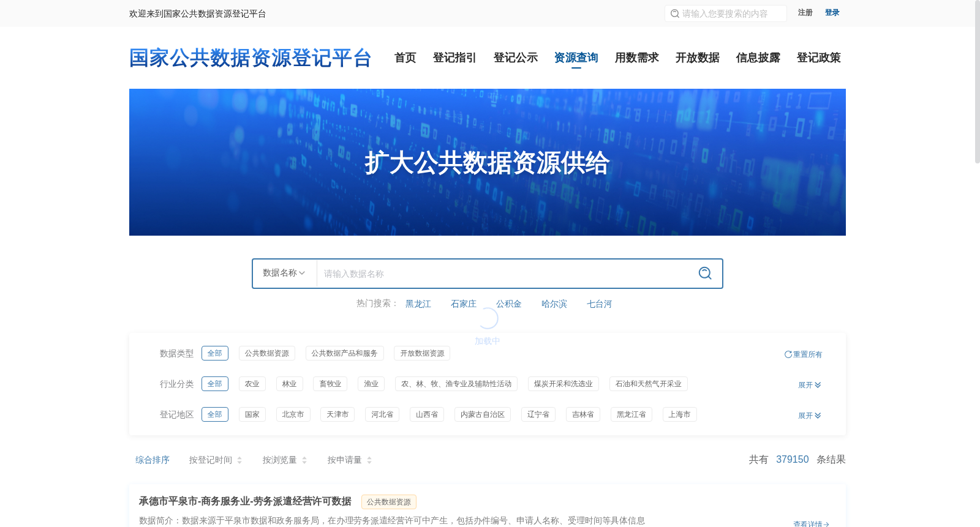Select 公共数据产品和服务 data type filter
Viewport: 980px width, 527px height.
[x=345, y=353]
